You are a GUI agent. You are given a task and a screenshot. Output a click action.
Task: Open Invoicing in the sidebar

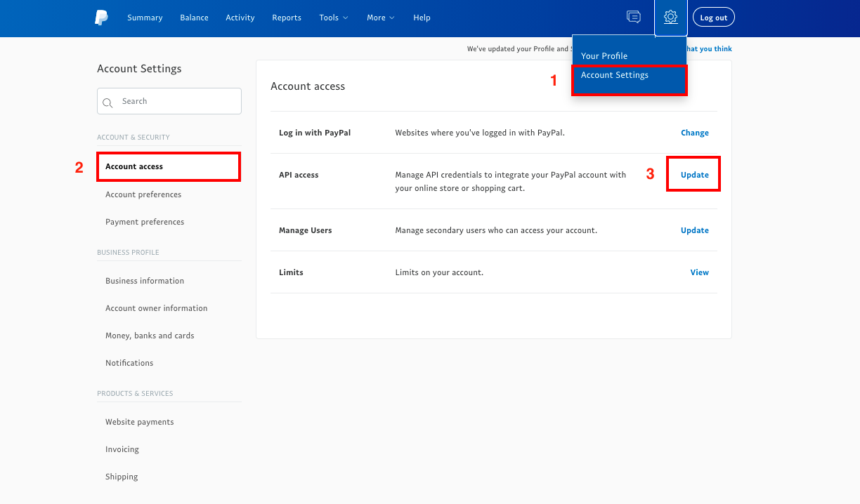(122, 449)
